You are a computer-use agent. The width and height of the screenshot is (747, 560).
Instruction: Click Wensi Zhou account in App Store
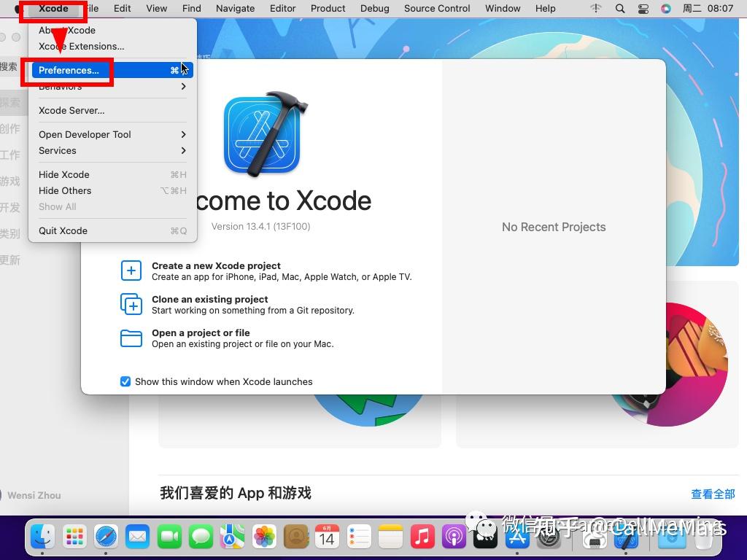coord(34,495)
